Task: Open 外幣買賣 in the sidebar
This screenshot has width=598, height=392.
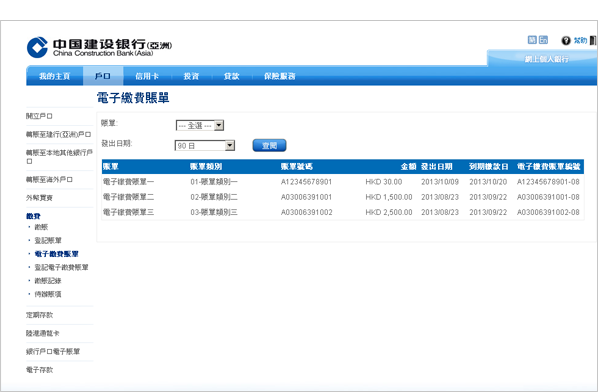Action: 39,198
